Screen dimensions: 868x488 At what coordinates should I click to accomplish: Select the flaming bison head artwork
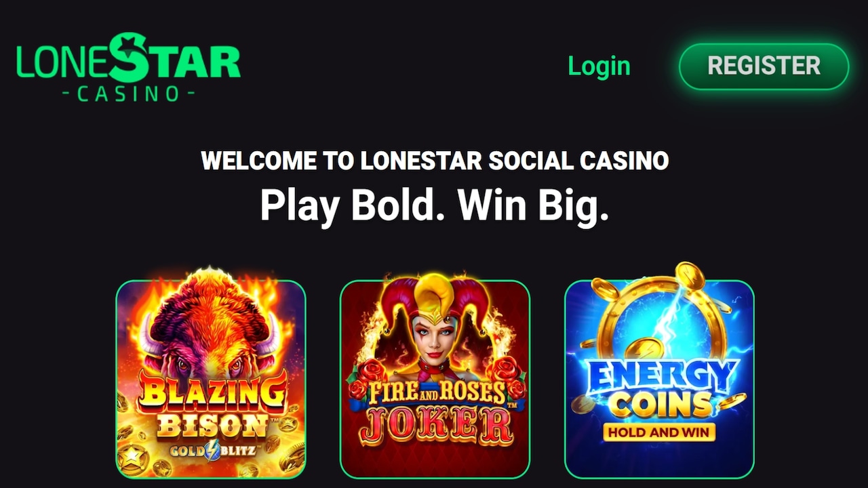(210, 325)
